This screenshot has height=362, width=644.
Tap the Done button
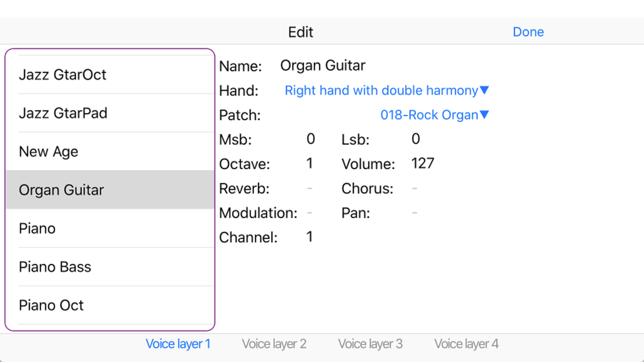coord(528,31)
